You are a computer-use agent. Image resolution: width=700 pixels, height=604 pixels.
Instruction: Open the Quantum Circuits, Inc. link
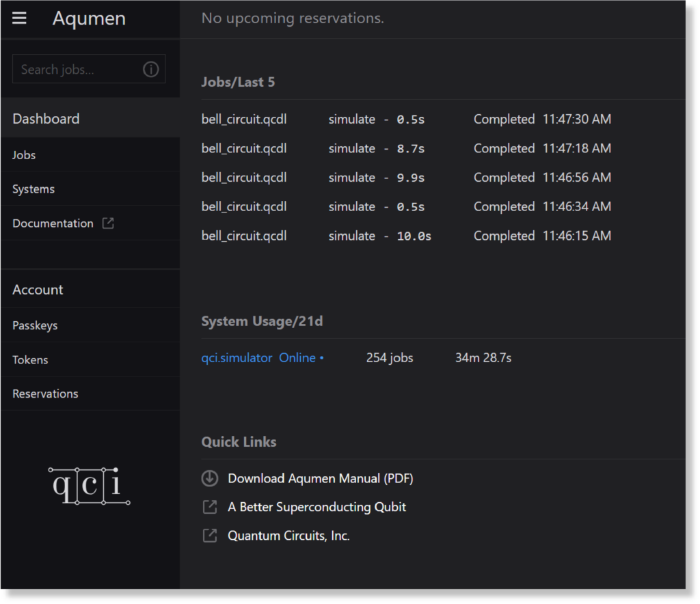pyautogui.click(x=289, y=535)
